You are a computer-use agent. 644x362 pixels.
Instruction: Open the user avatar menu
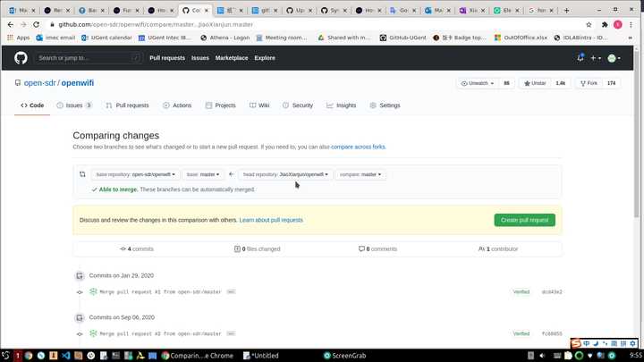pos(614,58)
